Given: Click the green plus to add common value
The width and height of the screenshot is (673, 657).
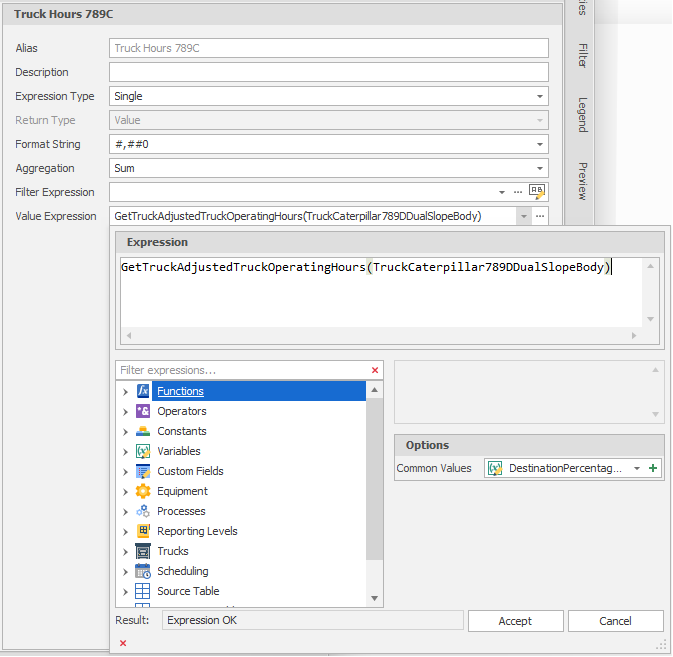Looking at the screenshot, I should (x=653, y=468).
